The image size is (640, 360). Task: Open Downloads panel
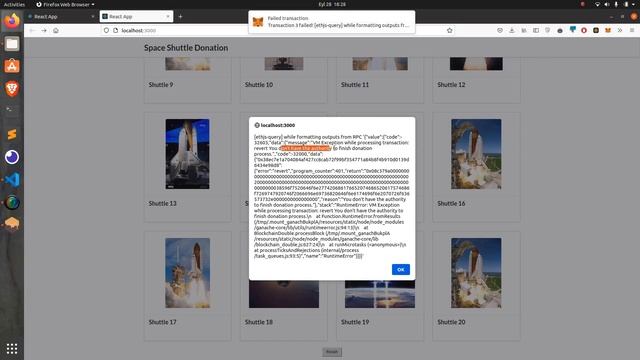(512, 31)
